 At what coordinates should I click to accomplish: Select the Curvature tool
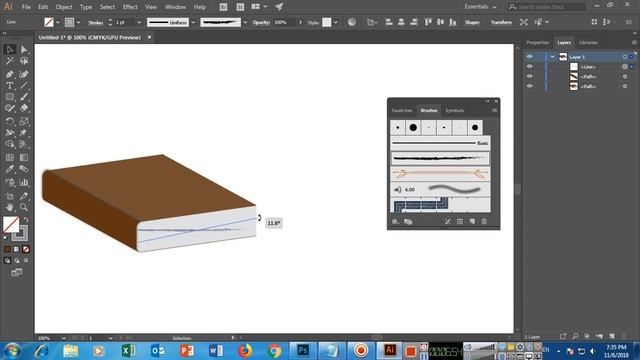pos(24,74)
